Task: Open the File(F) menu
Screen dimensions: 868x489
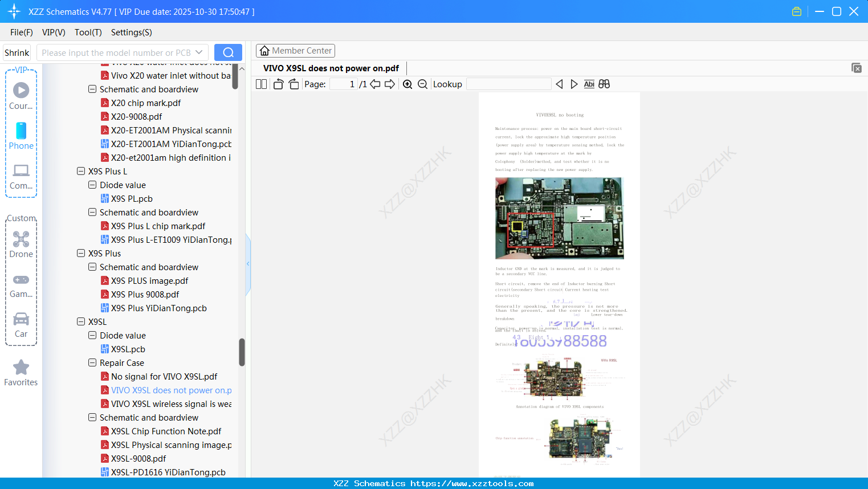Action: pos(22,32)
